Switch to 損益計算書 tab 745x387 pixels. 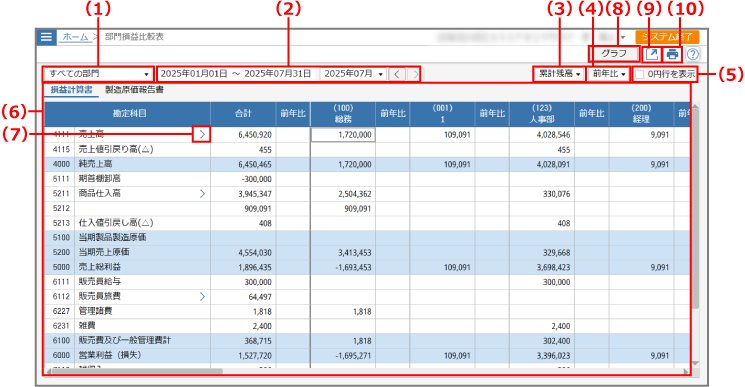point(72,90)
